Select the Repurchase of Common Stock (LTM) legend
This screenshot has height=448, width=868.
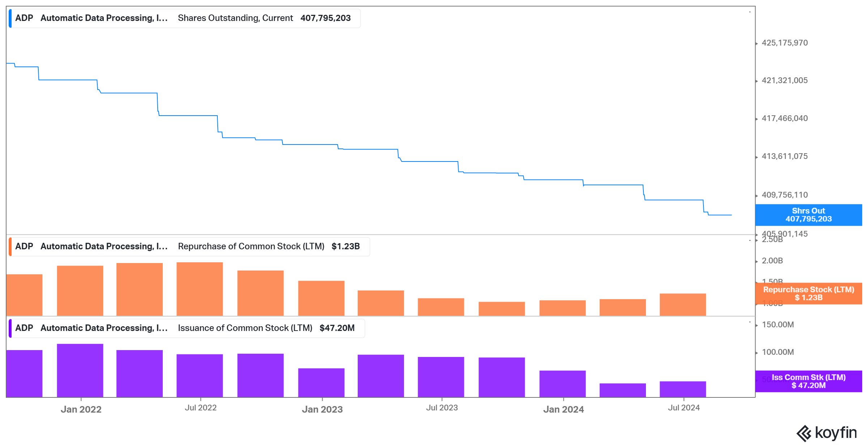click(251, 246)
